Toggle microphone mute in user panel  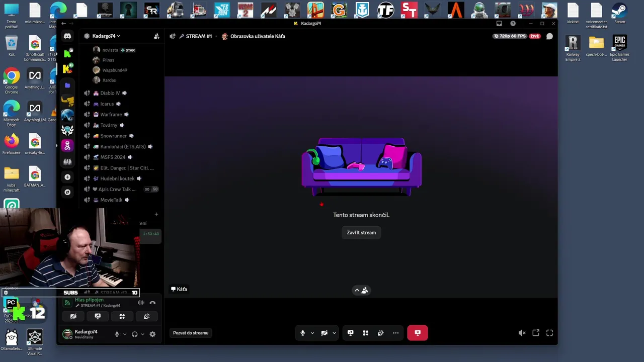[117, 334]
